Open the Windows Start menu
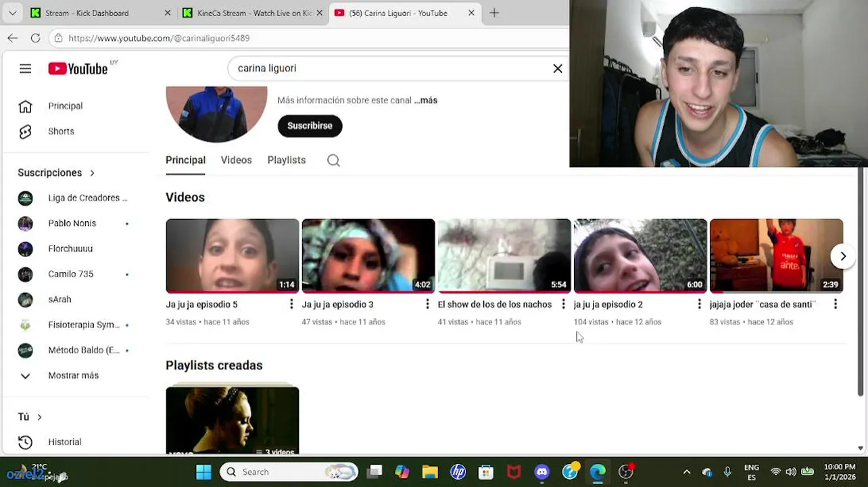Image resolution: width=868 pixels, height=487 pixels. (x=203, y=471)
